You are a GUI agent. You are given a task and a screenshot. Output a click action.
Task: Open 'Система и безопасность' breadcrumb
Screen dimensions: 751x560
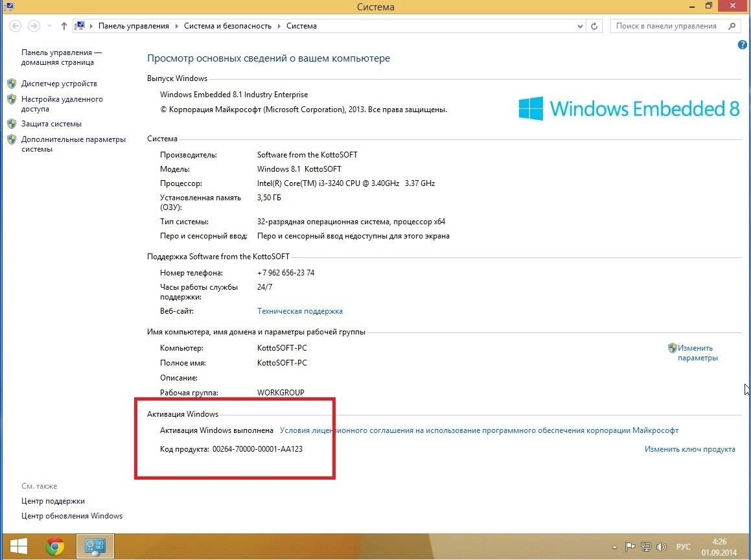click(227, 26)
